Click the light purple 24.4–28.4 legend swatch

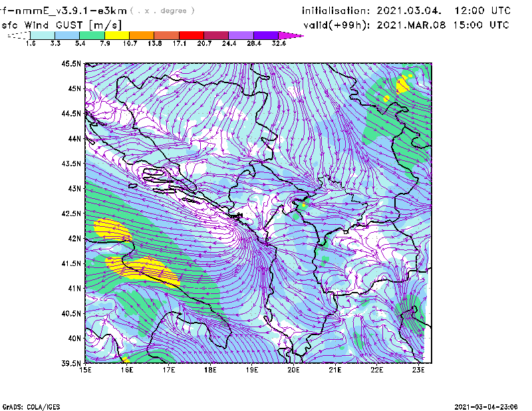241,35
